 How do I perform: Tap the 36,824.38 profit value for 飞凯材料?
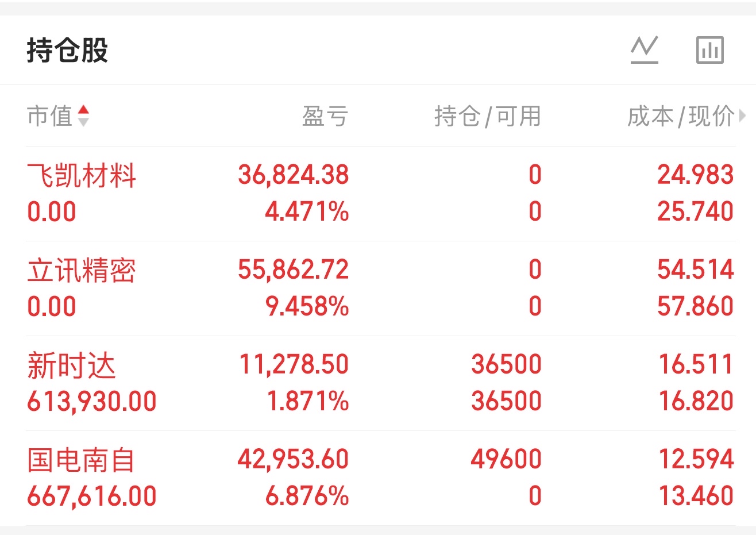[x=294, y=175]
